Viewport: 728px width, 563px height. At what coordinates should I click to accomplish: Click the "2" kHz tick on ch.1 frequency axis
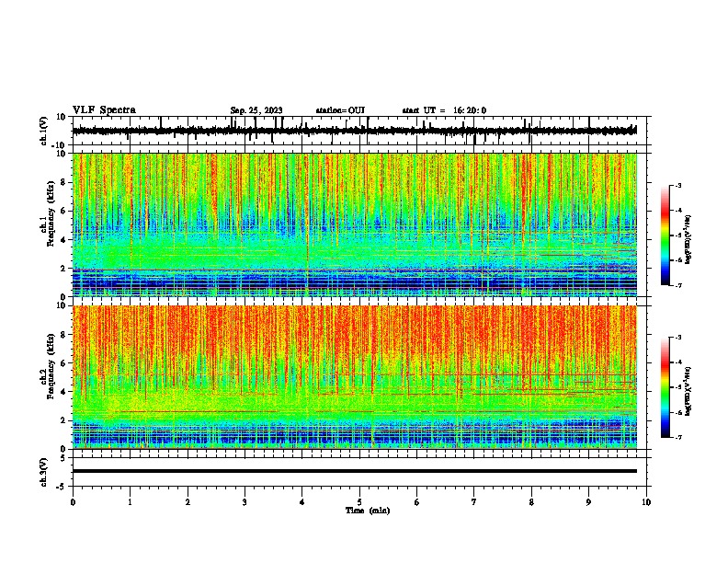(x=64, y=268)
